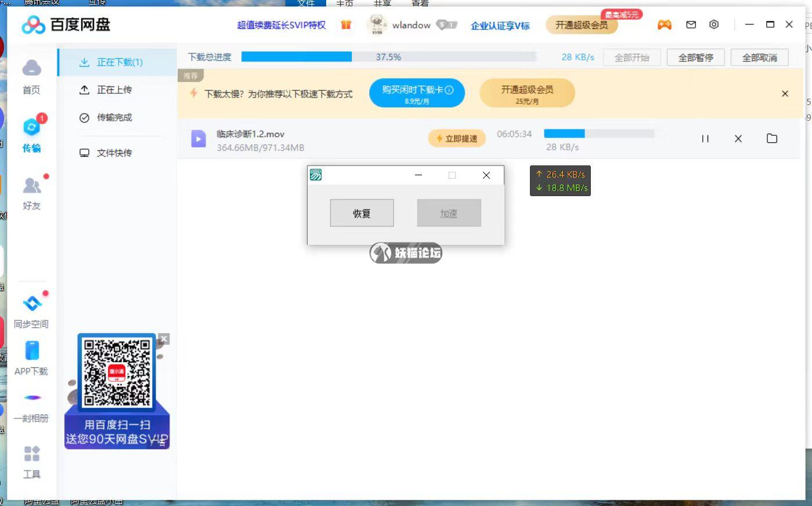Screen dimensions: 812x506
Task: Select 正在下载(1) tab
Action: (x=117, y=62)
